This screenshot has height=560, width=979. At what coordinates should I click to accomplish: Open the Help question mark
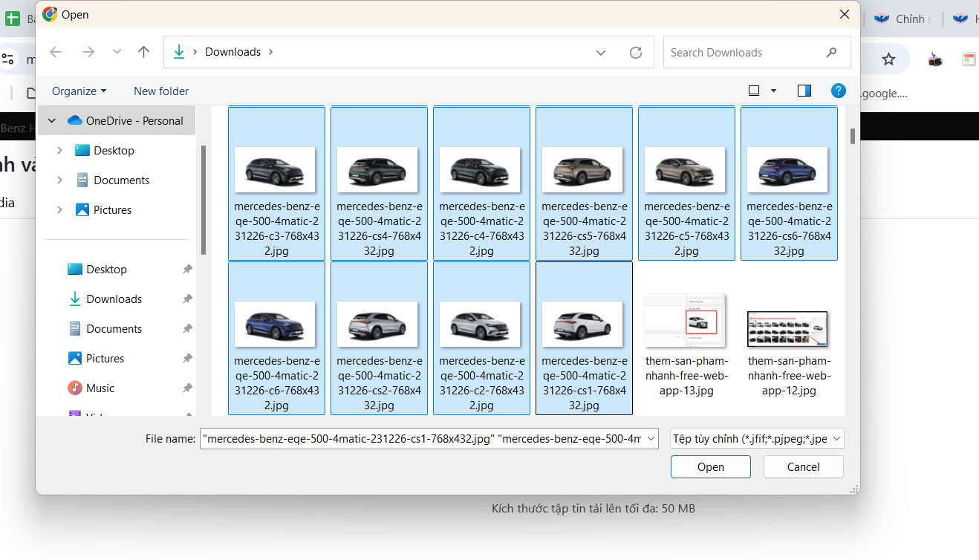[x=839, y=91]
